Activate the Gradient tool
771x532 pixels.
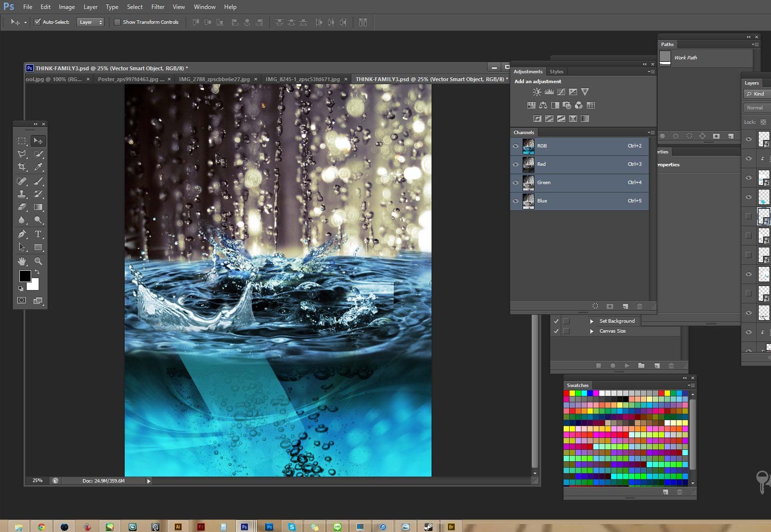38,207
